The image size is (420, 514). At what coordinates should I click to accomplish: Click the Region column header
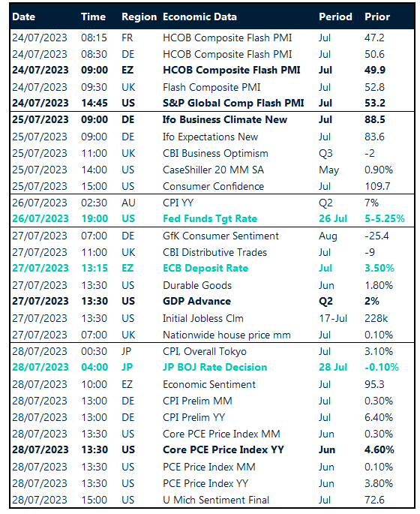(x=139, y=17)
